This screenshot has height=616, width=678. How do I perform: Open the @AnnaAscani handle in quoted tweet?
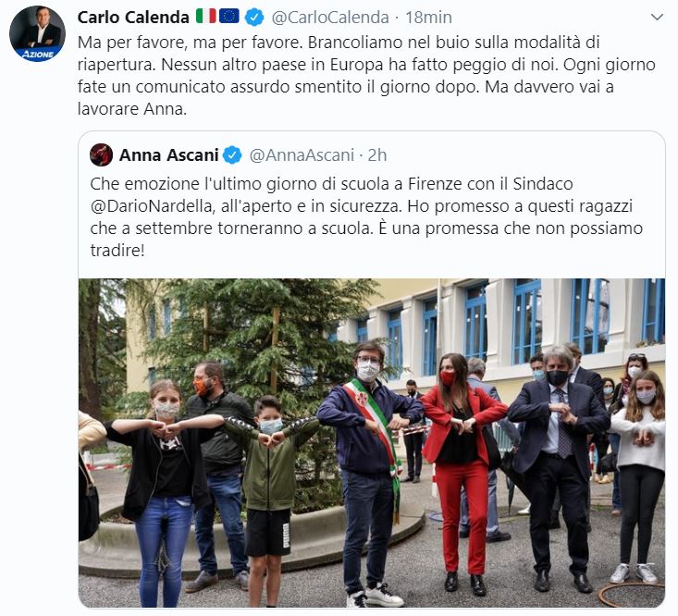tap(302, 155)
